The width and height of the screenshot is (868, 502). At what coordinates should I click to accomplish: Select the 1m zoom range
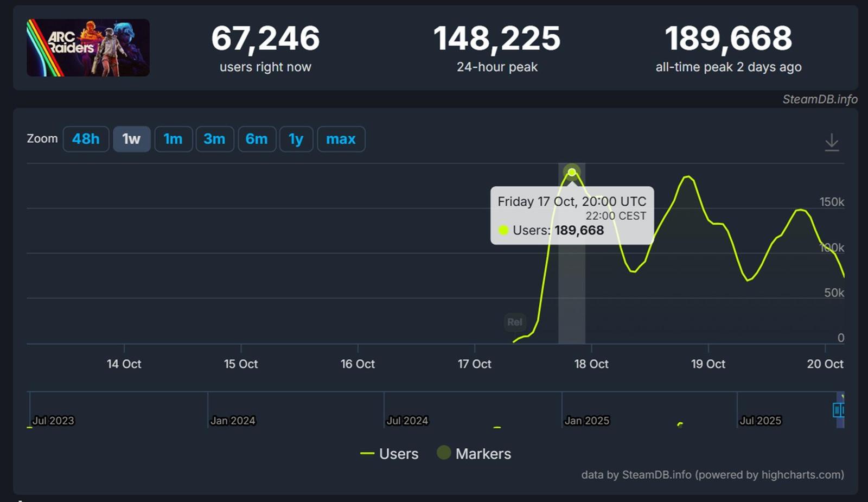tap(173, 139)
